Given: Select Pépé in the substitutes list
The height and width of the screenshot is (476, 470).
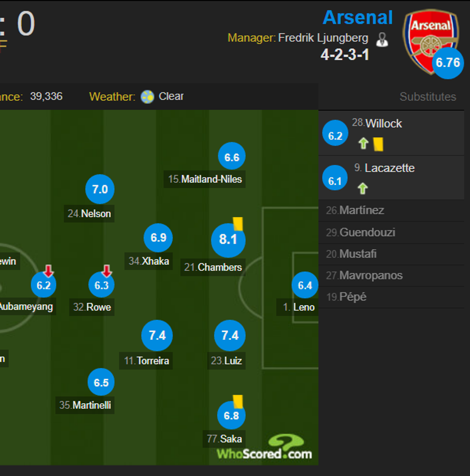Looking at the screenshot, I should [352, 297].
